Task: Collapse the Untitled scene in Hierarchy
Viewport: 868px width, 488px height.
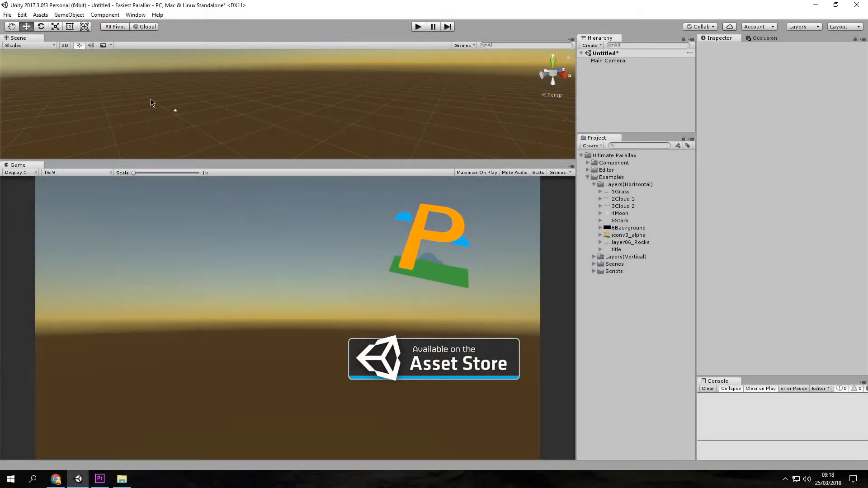Action: click(581, 53)
